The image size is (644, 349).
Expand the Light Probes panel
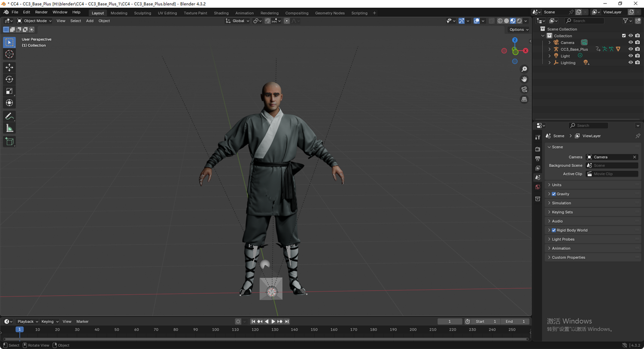pyautogui.click(x=592, y=239)
